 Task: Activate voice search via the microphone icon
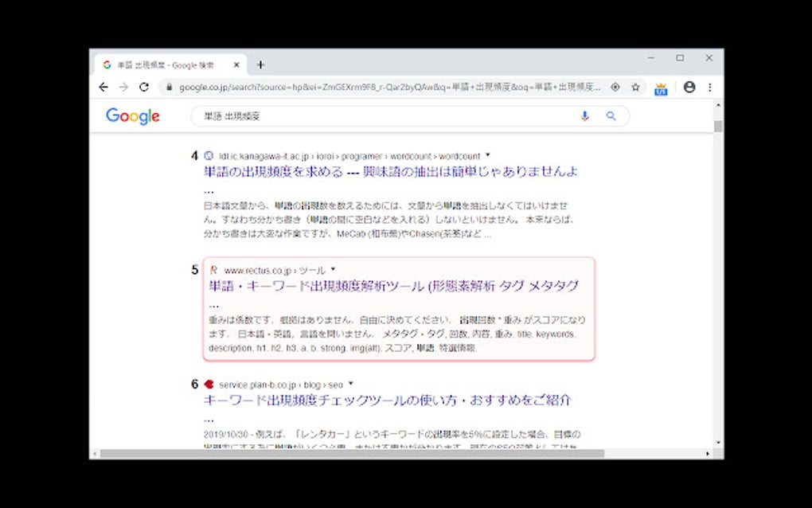click(584, 116)
